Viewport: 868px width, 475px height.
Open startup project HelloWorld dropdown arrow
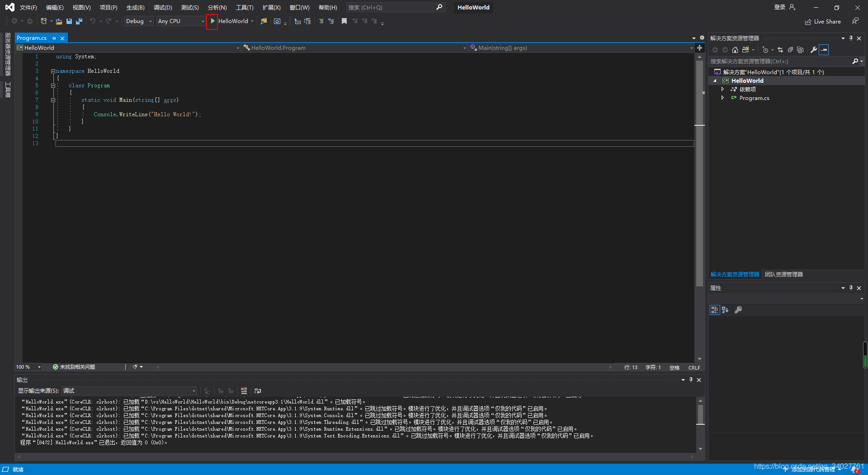252,21
